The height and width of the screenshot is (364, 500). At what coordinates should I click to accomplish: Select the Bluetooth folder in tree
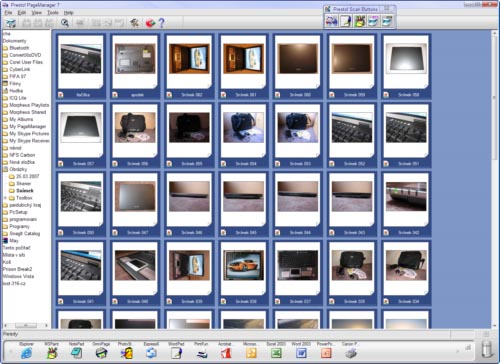[19, 48]
